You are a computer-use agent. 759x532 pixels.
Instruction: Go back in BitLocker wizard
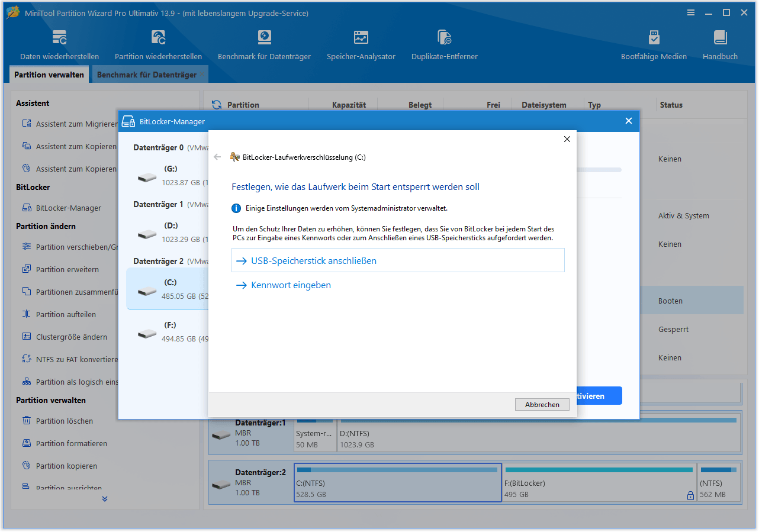[217, 157]
